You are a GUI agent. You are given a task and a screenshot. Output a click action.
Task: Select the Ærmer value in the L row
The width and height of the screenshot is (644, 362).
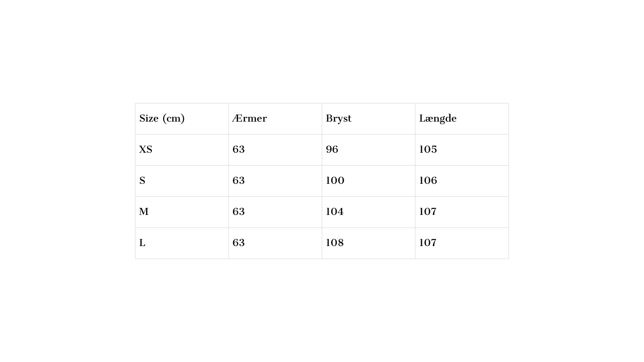[239, 243]
